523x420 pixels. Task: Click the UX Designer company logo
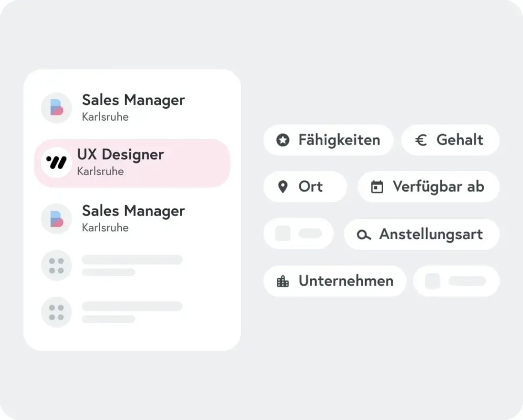(x=56, y=162)
